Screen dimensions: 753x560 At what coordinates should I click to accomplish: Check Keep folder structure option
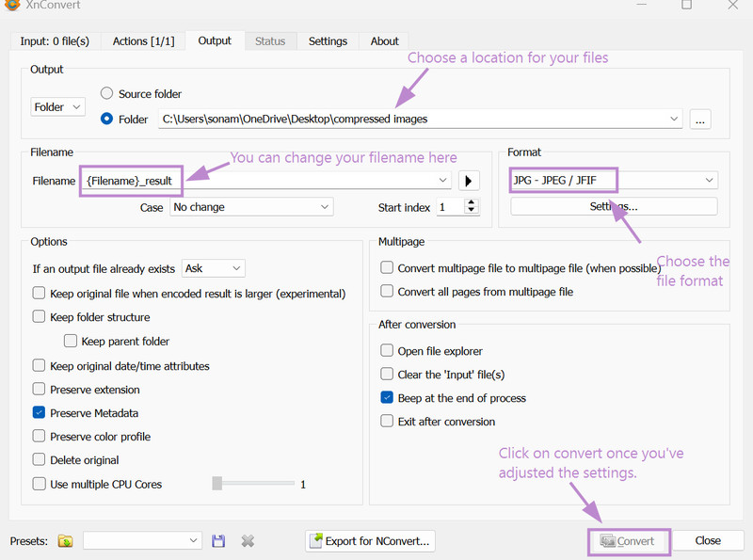(39, 316)
